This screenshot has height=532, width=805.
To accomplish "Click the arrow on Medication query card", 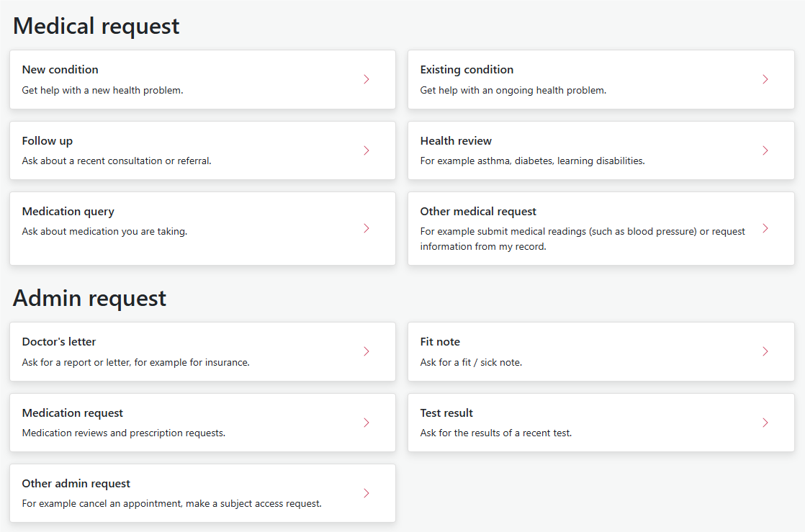I will coord(366,228).
